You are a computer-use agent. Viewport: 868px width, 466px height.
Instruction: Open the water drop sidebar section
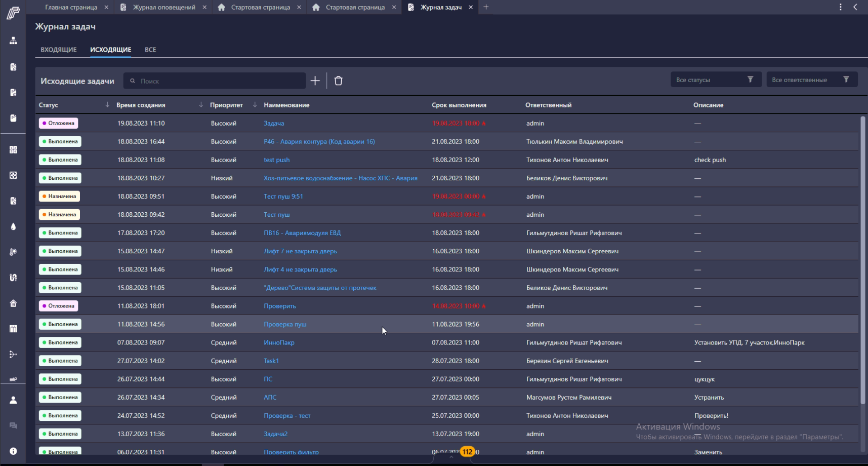[x=13, y=226]
